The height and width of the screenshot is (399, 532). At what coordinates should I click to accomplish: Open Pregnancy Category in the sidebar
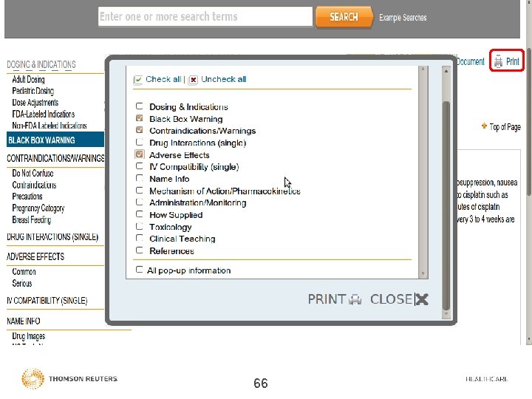coord(38,208)
